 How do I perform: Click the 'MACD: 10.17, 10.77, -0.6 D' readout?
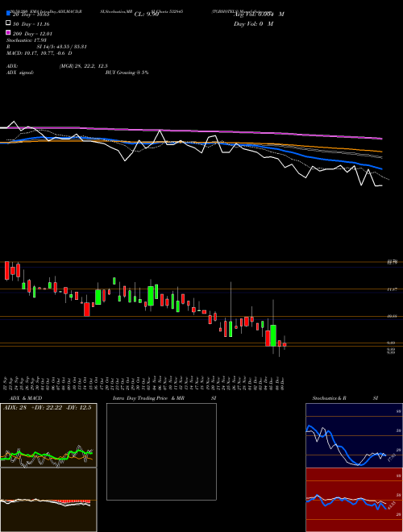(39, 53)
